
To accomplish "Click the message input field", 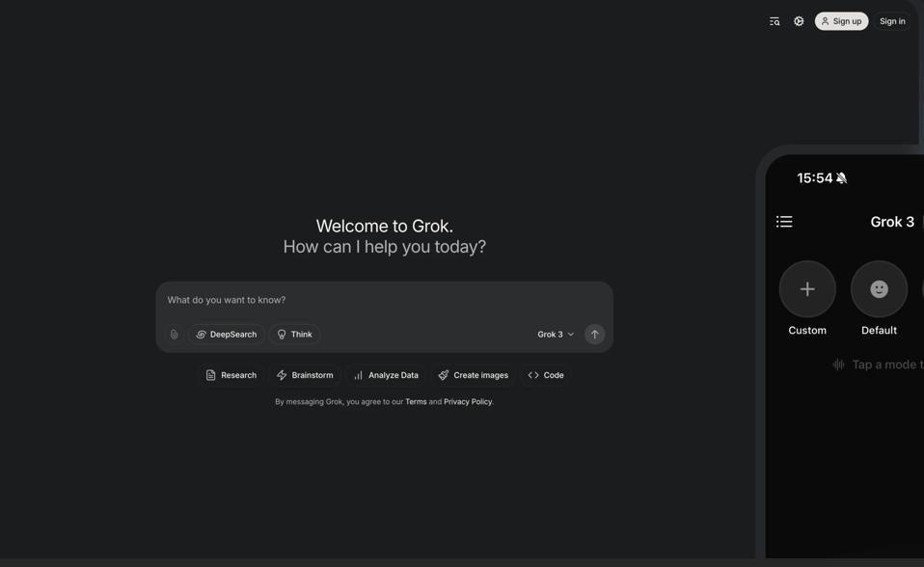I will (384, 300).
